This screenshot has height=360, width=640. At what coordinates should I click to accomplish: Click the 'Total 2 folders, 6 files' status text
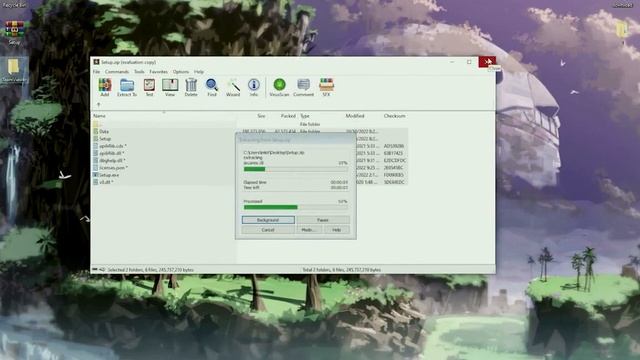pos(342,270)
